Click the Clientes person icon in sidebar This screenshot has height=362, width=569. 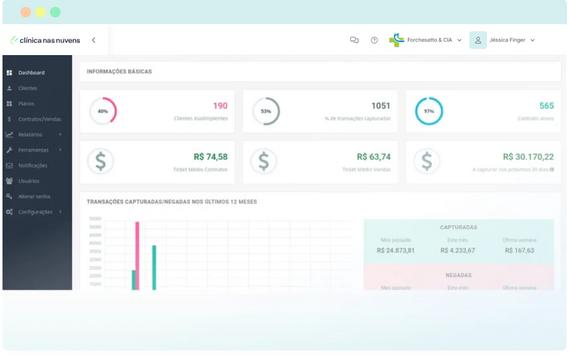click(9, 88)
